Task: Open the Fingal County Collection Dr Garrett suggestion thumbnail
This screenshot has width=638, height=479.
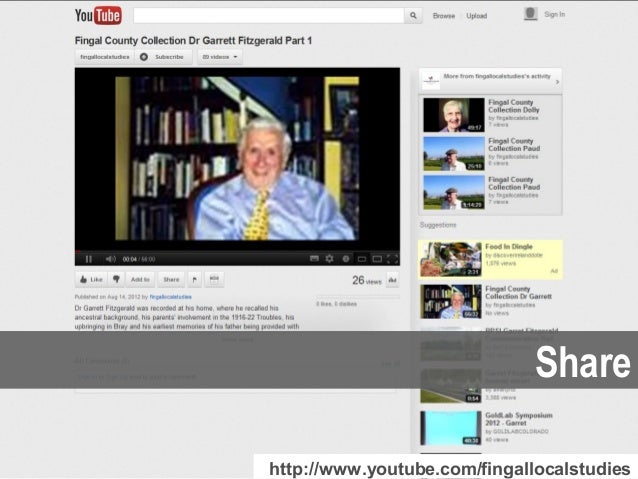Action: click(451, 302)
